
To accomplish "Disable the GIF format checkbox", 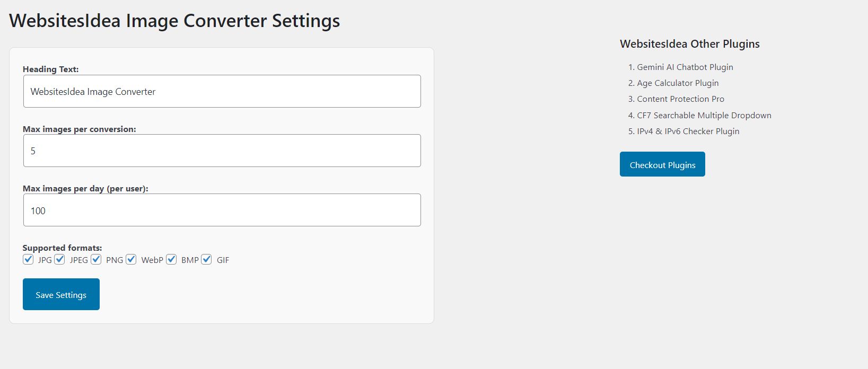I will click(x=207, y=259).
